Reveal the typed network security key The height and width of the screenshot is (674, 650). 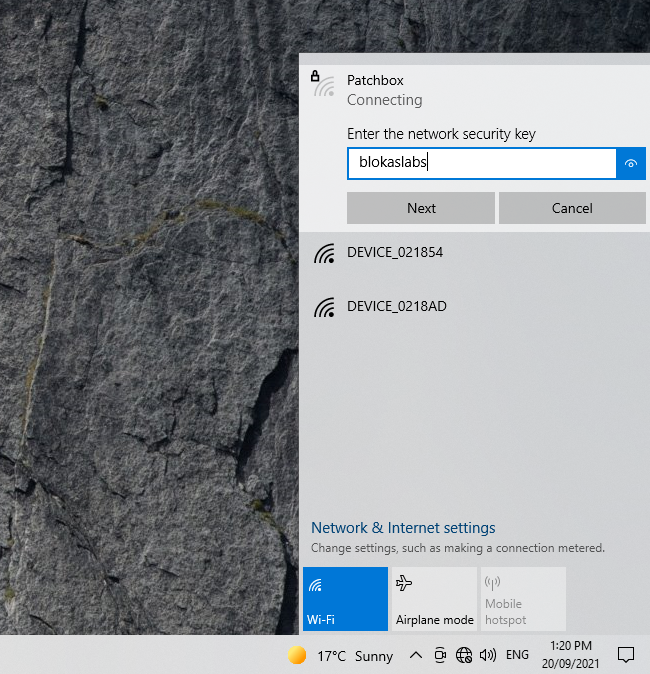click(630, 163)
